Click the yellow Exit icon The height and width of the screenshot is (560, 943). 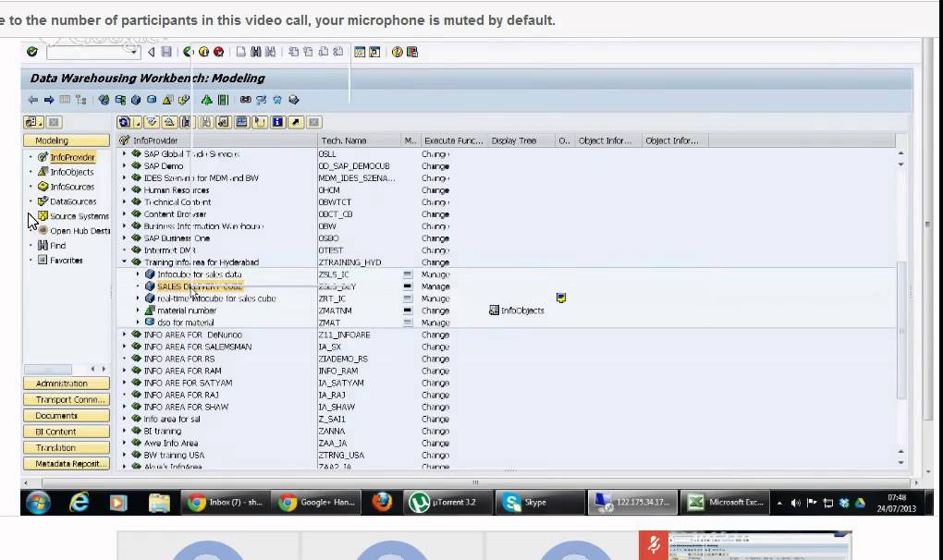tap(203, 53)
